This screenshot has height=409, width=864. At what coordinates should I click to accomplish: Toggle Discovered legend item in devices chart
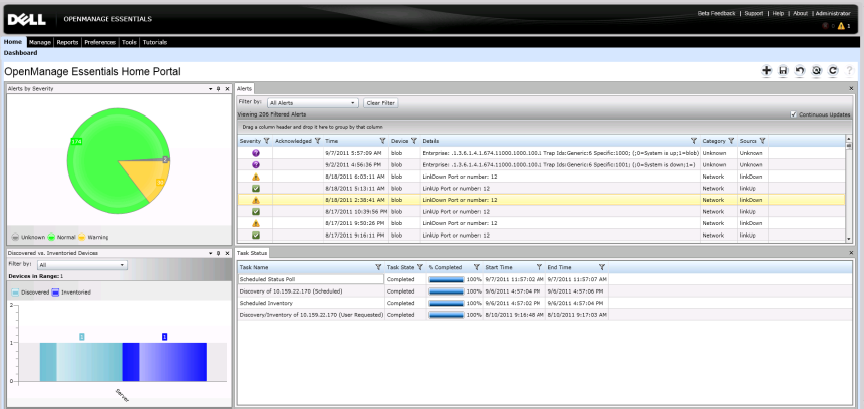pos(31,292)
